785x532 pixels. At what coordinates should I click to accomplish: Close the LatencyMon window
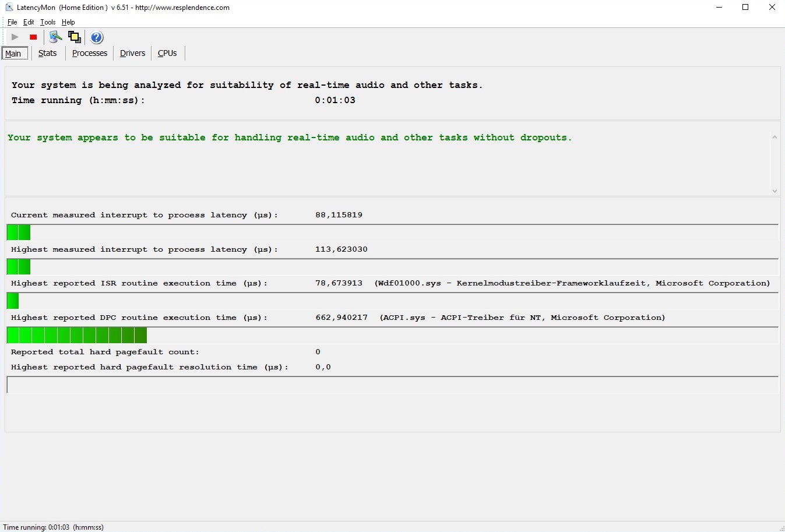772,8
